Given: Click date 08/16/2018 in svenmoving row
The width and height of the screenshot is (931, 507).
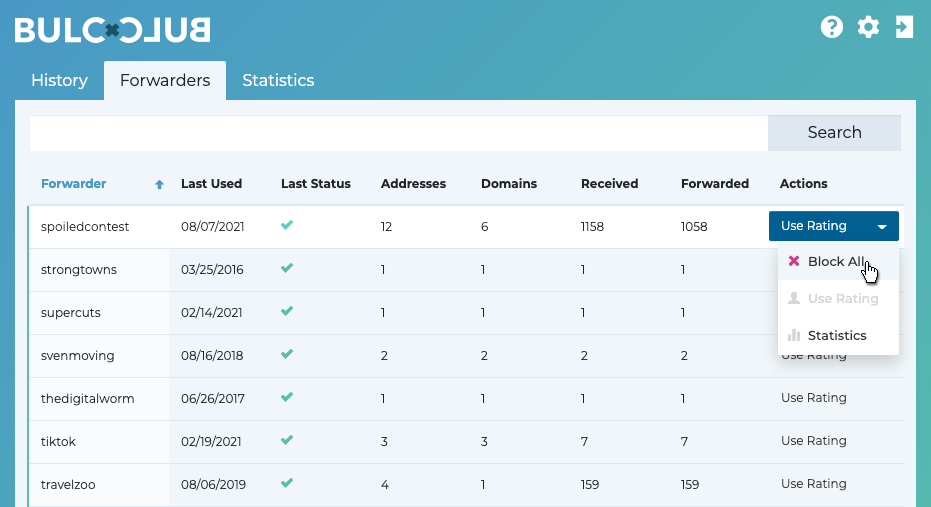Looking at the screenshot, I should pos(212,356).
